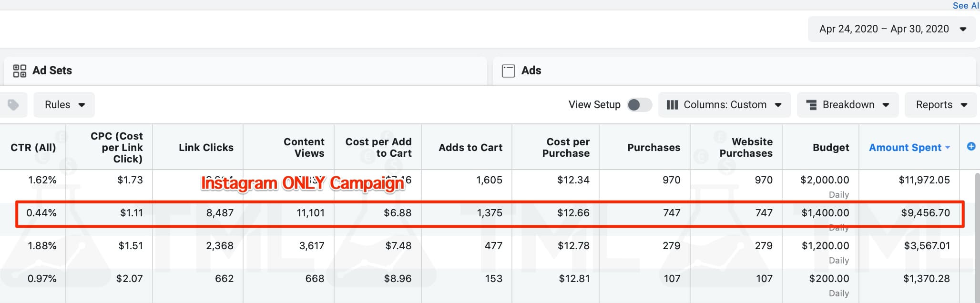Click the blue plus icon to add column
This screenshot has width=980, height=303.
click(971, 147)
